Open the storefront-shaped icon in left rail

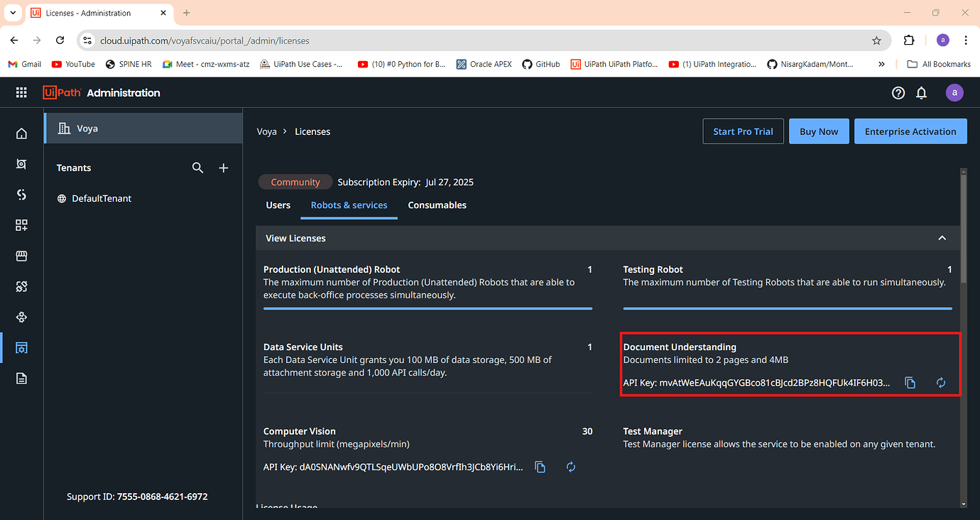click(21, 256)
